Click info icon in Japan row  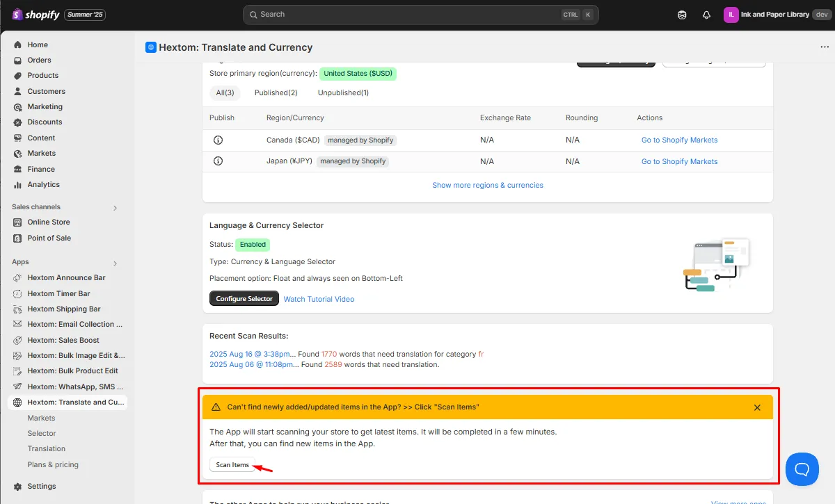click(218, 161)
